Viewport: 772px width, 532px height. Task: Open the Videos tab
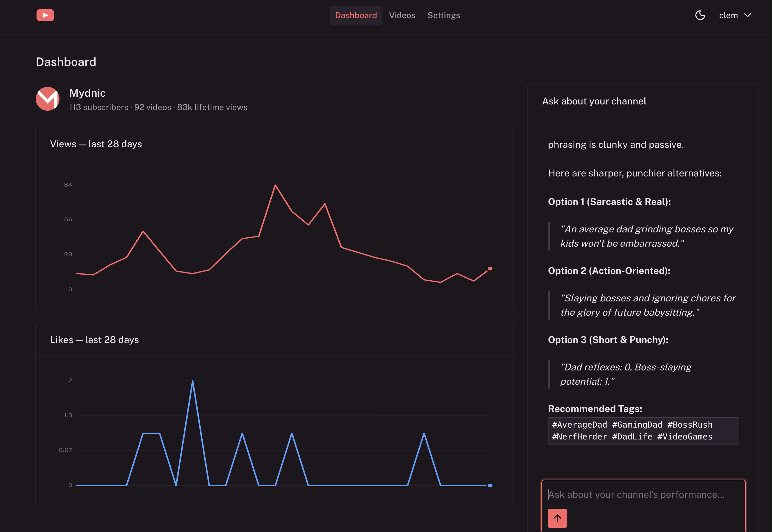tap(402, 15)
